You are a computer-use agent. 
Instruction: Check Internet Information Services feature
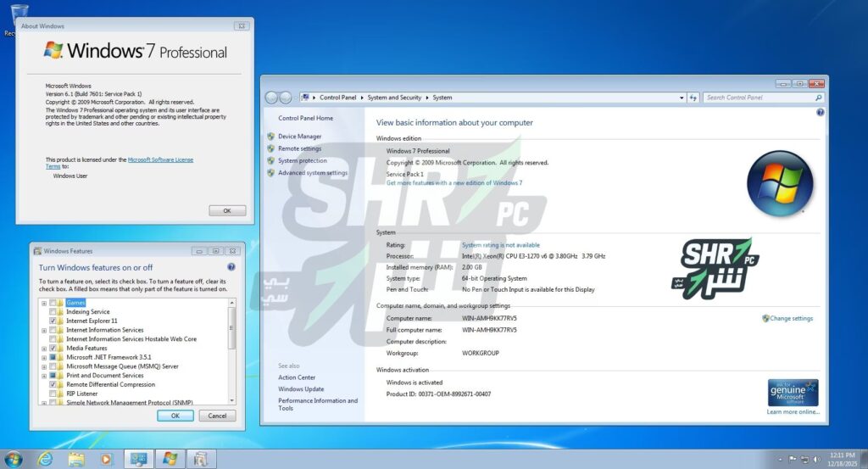pos(53,330)
